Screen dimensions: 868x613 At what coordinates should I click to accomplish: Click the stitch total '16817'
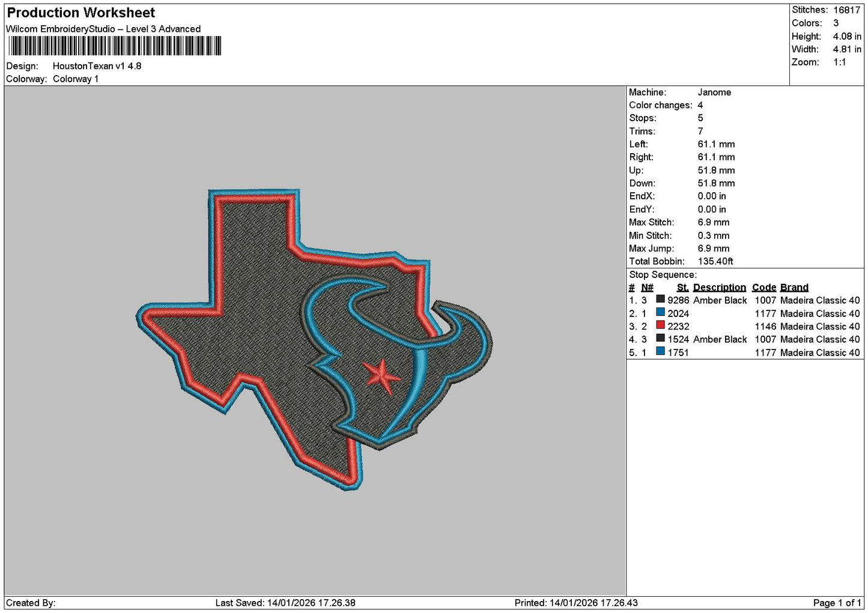click(x=846, y=10)
